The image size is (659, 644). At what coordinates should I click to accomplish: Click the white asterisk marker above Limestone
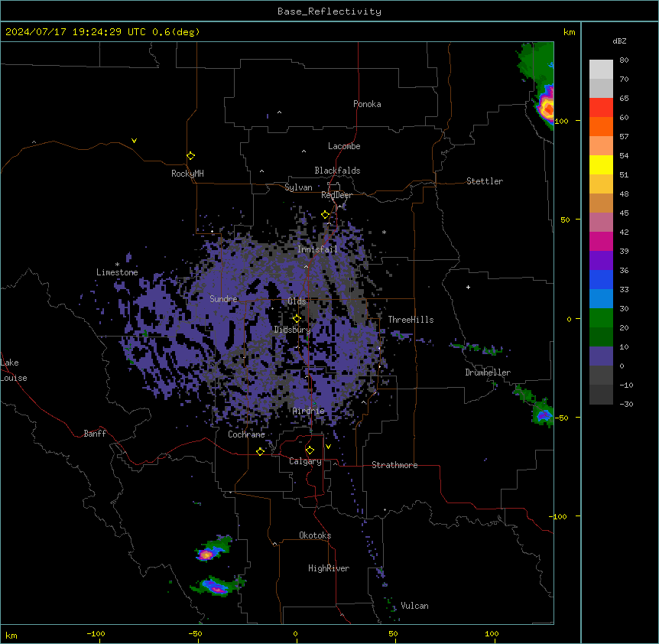point(117,265)
